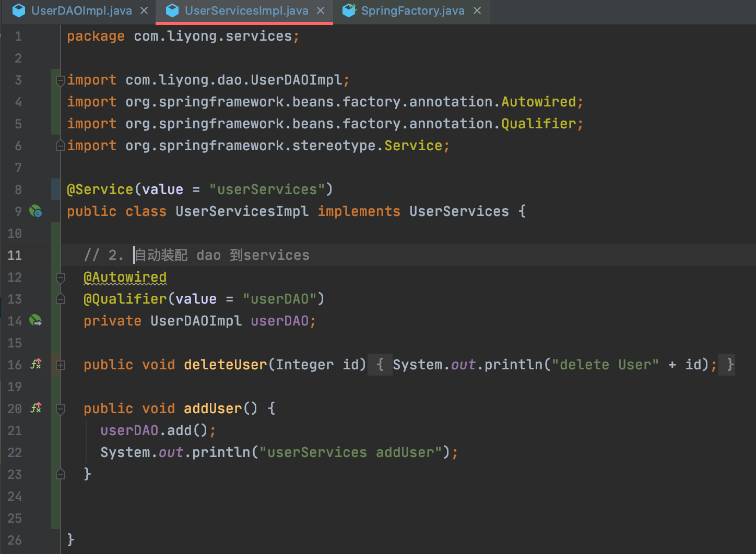Screen dimensions: 756x554
Task: Click the deleteUser method name
Action: click(x=226, y=365)
